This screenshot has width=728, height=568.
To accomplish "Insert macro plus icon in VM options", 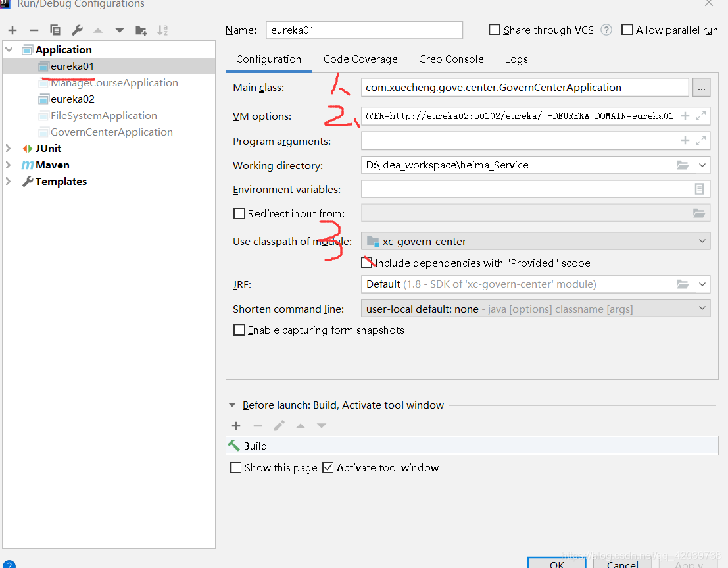I will [x=685, y=116].
